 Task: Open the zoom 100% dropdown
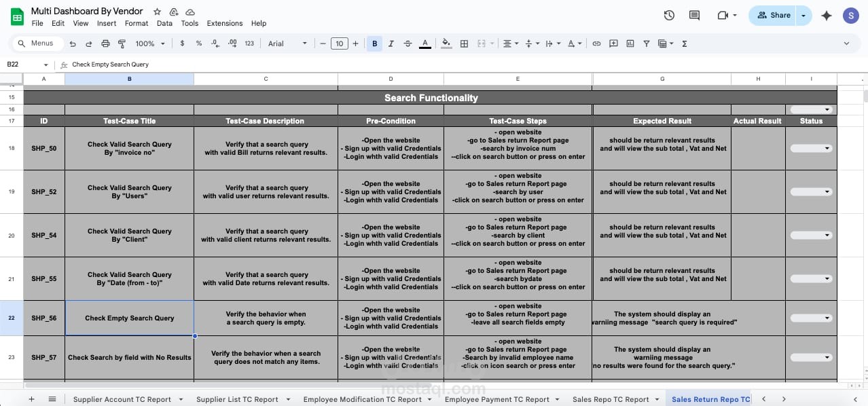click(x=150, y=43)
